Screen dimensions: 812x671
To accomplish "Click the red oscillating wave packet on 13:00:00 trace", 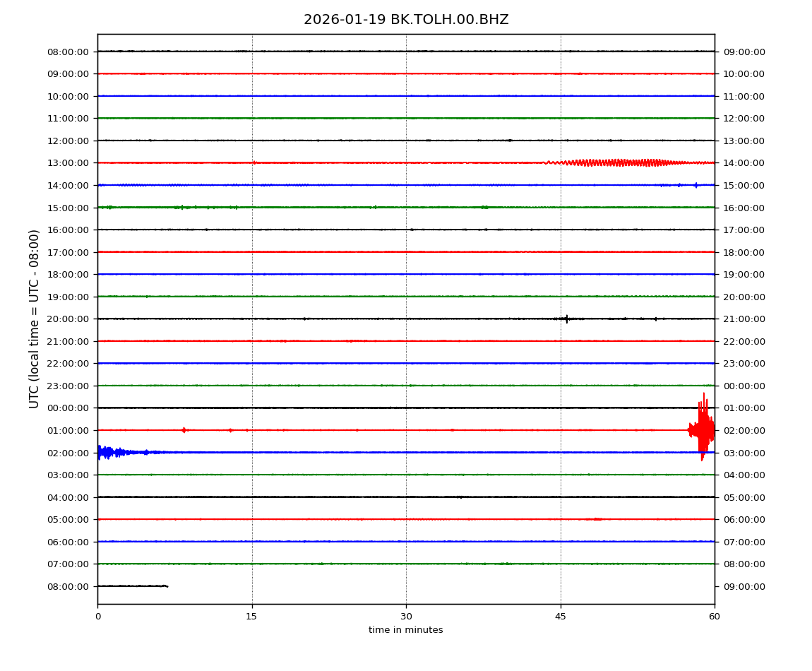I will tap(621, 162).
